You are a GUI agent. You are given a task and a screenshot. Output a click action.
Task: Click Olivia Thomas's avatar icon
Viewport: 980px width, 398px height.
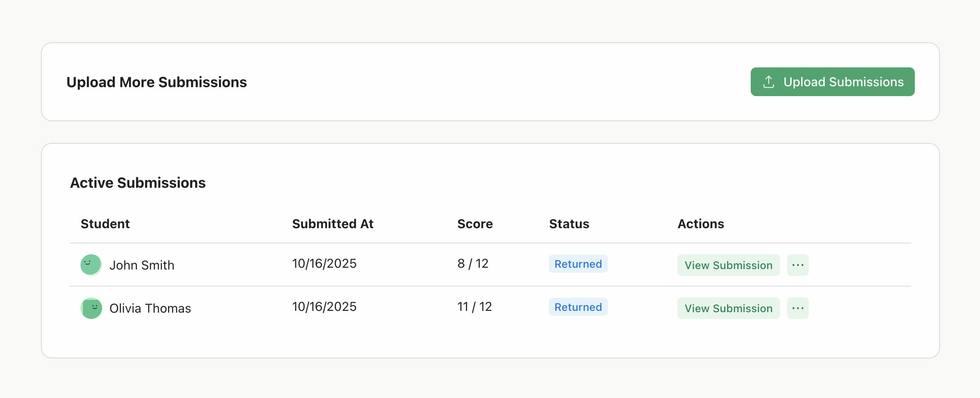91,308
